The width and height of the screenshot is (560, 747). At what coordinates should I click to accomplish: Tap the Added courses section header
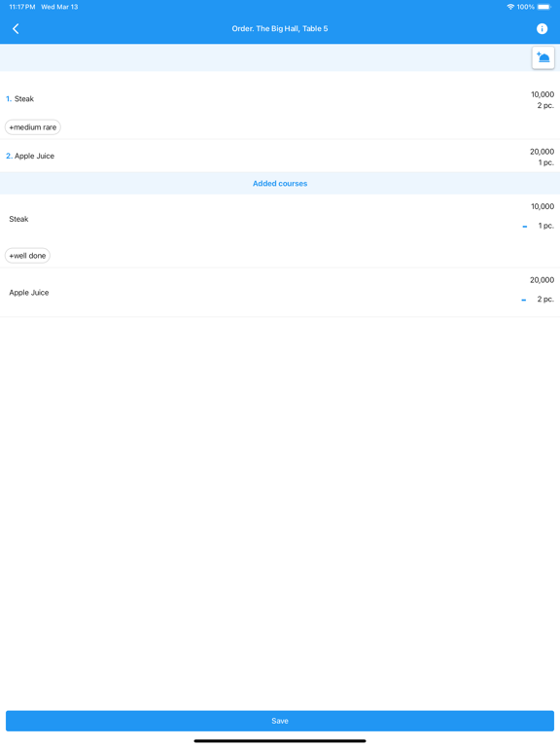(x=280, y=184)
